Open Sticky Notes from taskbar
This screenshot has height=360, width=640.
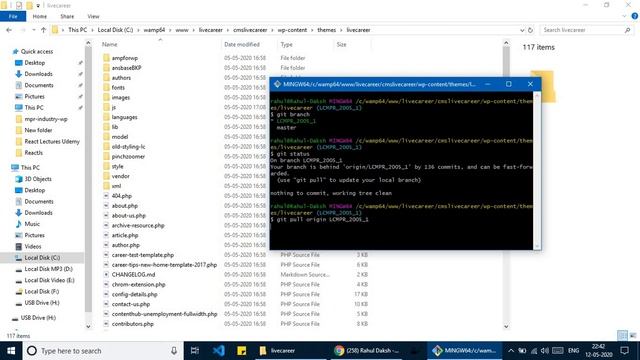point(241,351)
